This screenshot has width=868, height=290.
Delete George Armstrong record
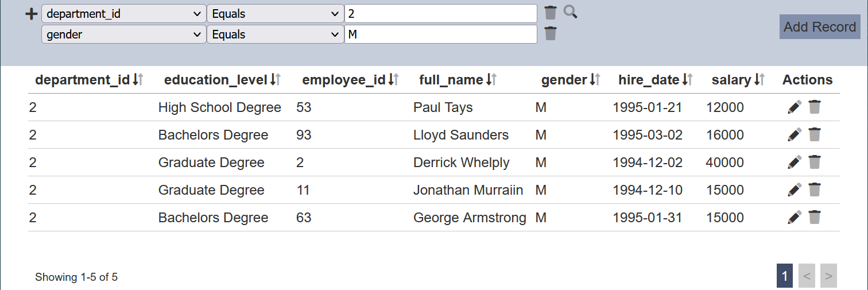[815, 218]
